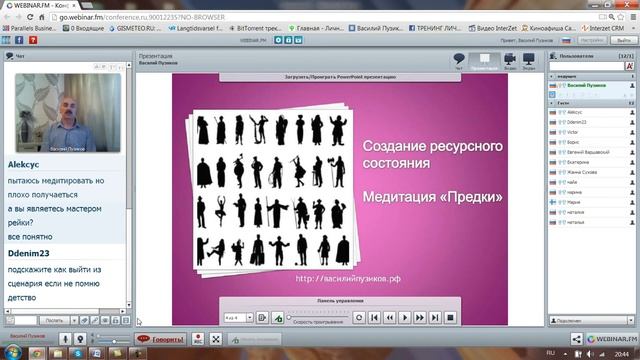
Task: Collapse the guests group in users panel
Action: [x=551, y=103]
